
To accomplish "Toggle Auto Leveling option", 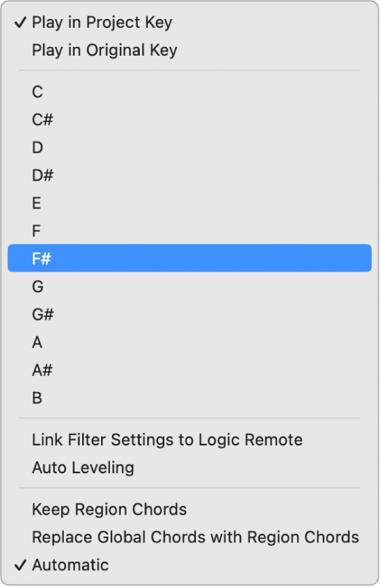I will tap(189, 467).
